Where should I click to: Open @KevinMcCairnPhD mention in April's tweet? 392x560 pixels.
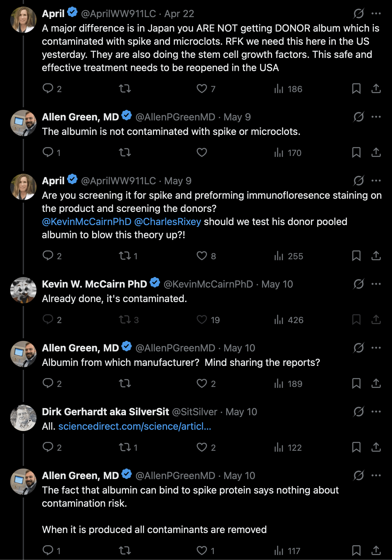86,221
